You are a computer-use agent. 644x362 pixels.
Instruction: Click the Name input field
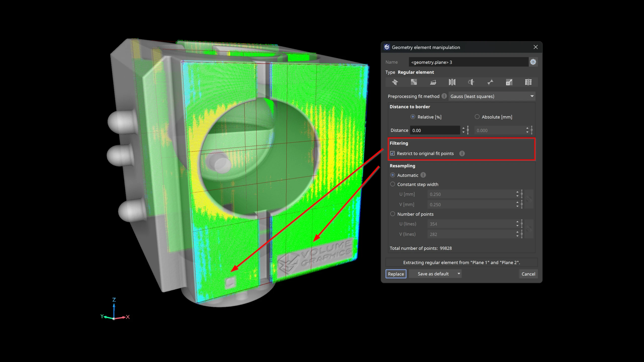click(468, 62)
